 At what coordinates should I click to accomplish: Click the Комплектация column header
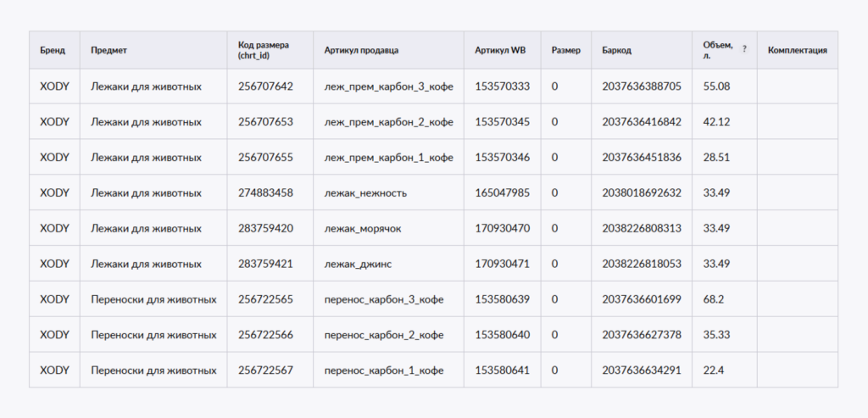(x=797, y=51)
